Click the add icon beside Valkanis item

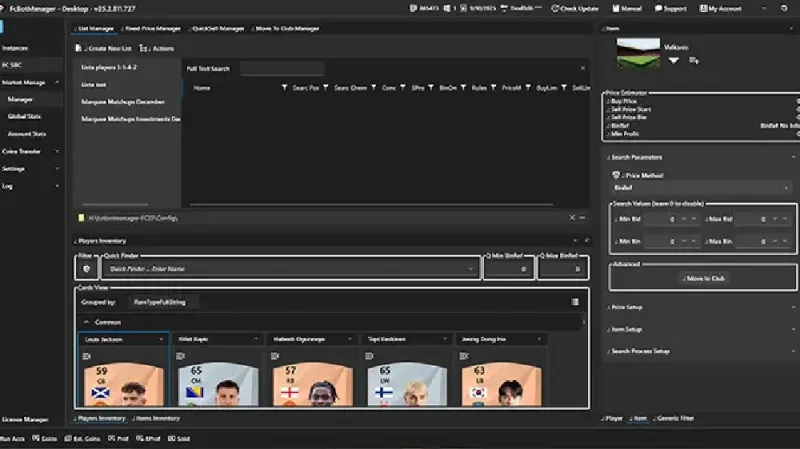tap(693, 60)
